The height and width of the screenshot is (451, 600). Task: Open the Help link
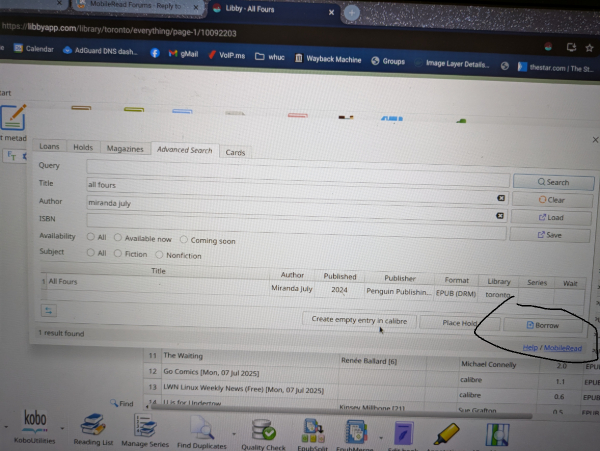click(530, 347)
